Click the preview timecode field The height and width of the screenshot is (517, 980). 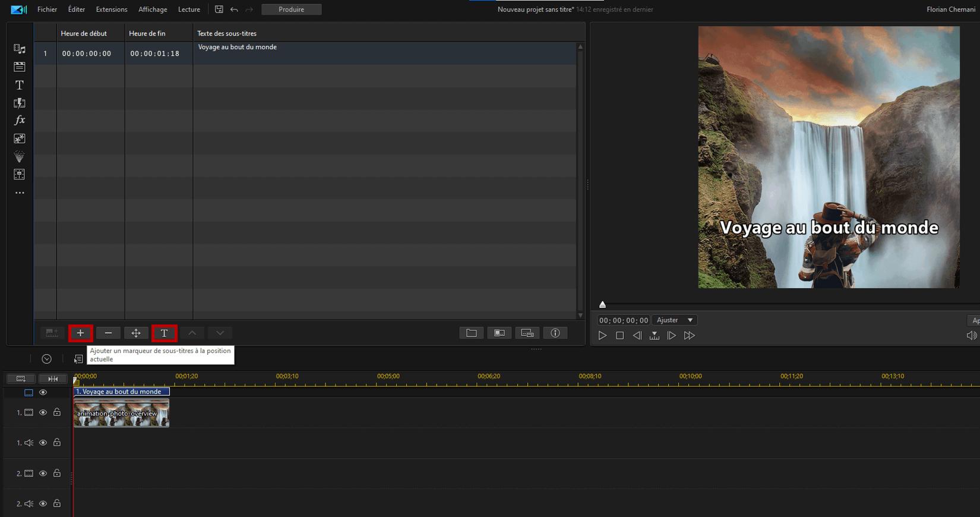pyautogui.click(x=624, y=320)
